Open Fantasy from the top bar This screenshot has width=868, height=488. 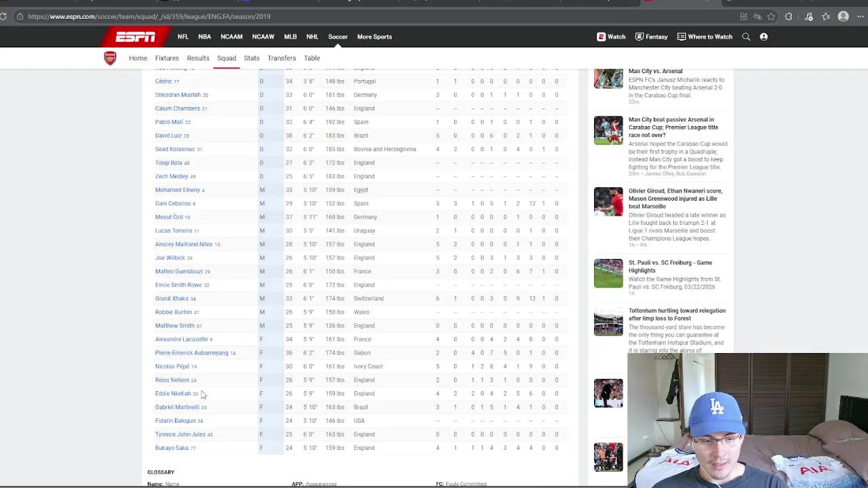point(652,37)
